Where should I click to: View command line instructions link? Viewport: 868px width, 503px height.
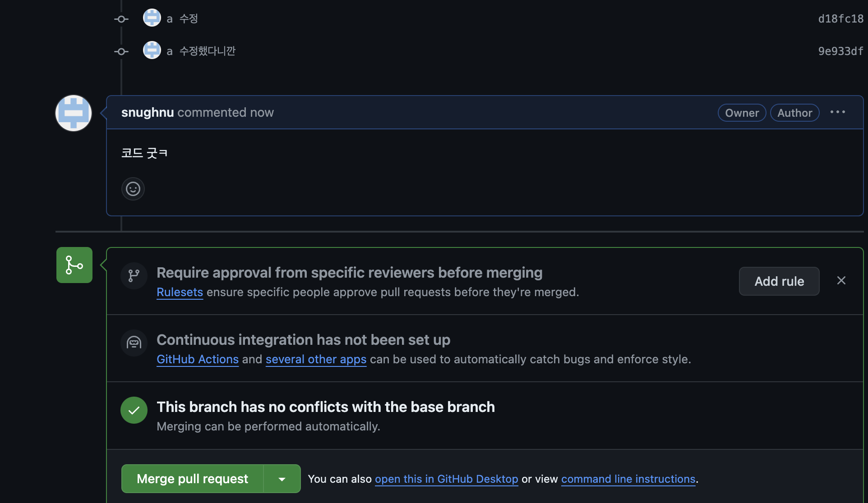tap(628, 479)
